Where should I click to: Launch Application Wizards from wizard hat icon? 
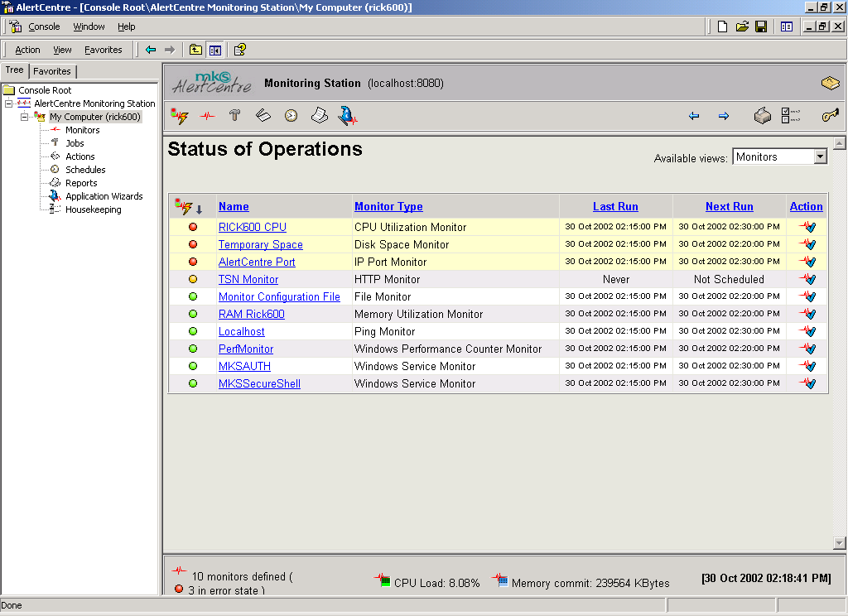pyautogui.click(x=347, y=116)
